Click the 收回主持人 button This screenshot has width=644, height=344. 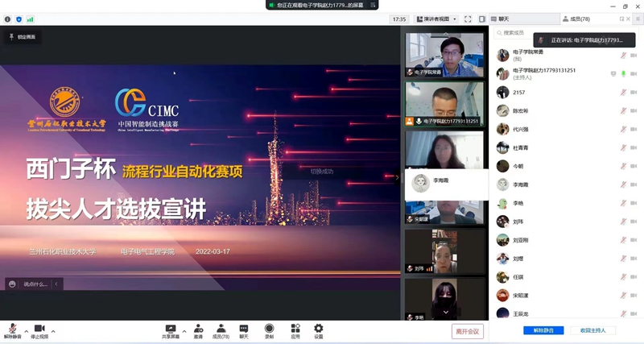tap(592, 330)
